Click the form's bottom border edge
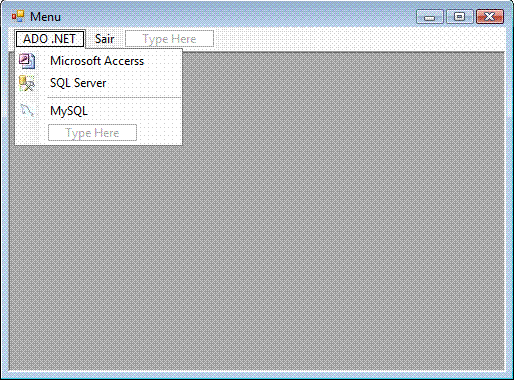 point(257,375)
